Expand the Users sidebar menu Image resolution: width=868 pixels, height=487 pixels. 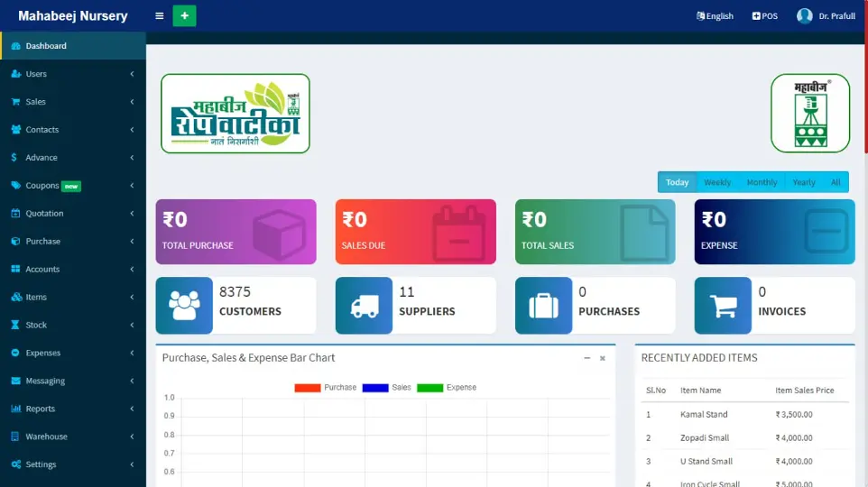[x=72, y=74]
